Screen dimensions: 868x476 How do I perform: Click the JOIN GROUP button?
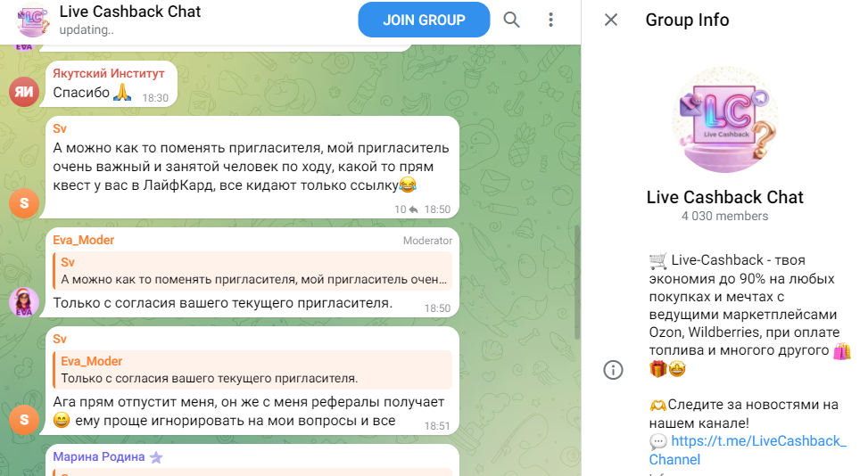(424, 20)
